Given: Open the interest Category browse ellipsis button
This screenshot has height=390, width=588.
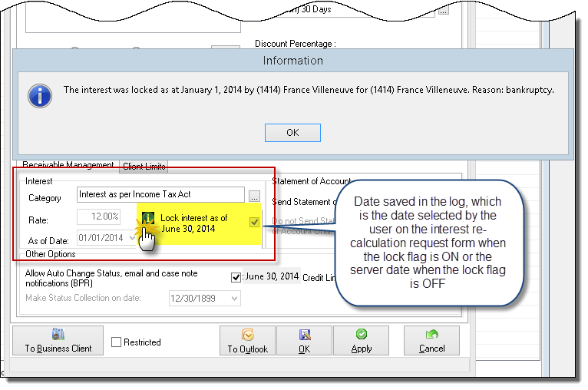Looking at the screenshot, I should tap(254, 196).
